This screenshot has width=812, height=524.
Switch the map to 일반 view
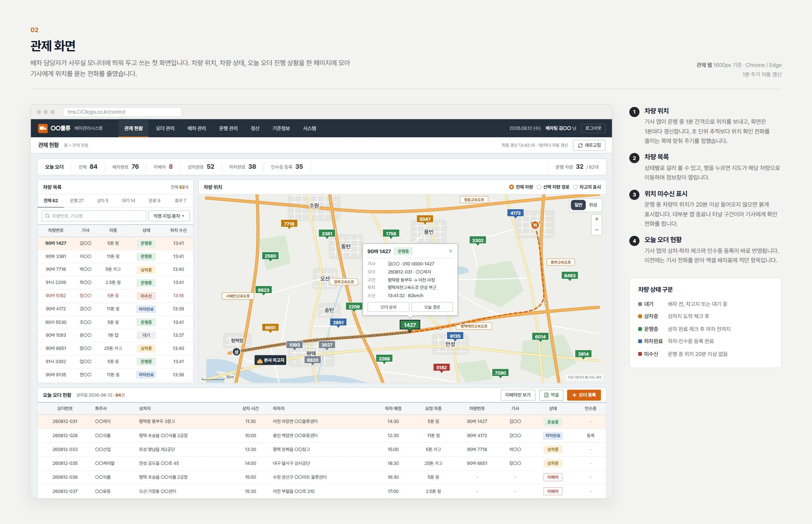click(578, 205)
